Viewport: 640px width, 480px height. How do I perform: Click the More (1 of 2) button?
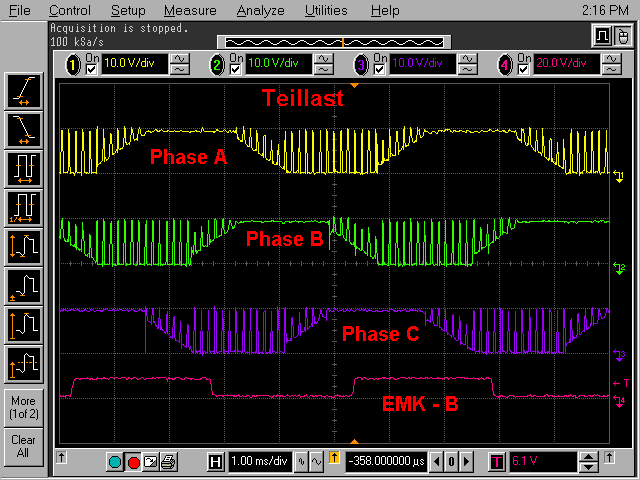tap(24, 407)
